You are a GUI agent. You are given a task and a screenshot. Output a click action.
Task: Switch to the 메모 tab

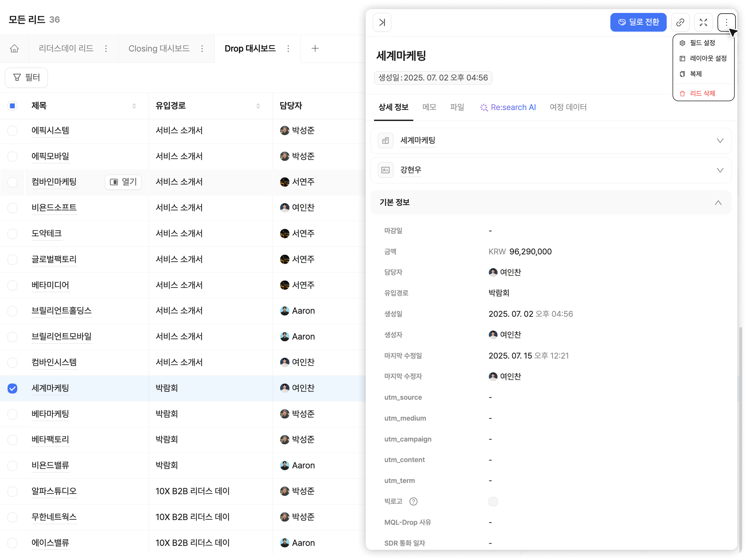point(429,107)
